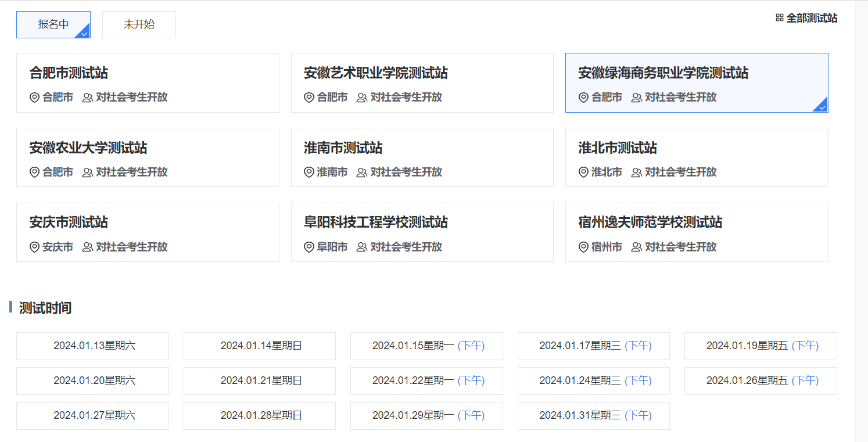868x442 pixels.
Task: Click location pin icon in 安庆市测试站 card
Action: tap(34, 247)
